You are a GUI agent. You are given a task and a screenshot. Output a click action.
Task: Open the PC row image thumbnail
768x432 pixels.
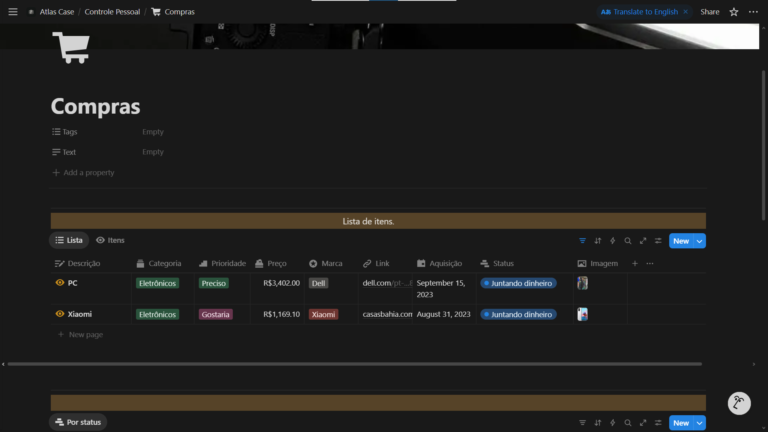click(582, 283)
